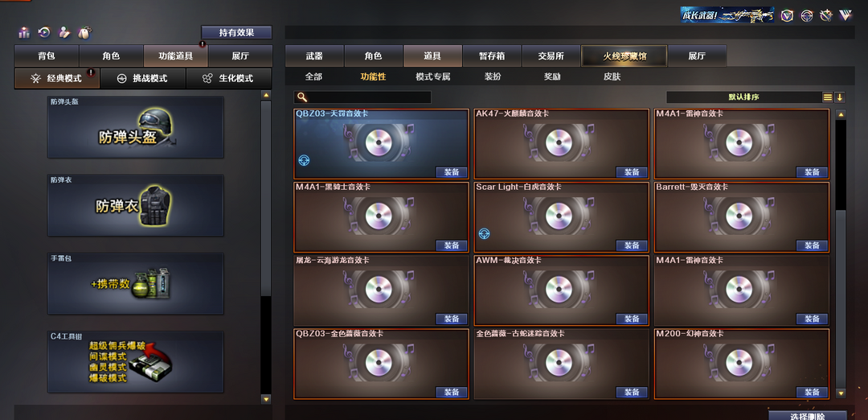This screenshot has width=868, height=420.
Task: Equip the AK47-火麒麟音效卡 via 装备
Action: (632, 172)
